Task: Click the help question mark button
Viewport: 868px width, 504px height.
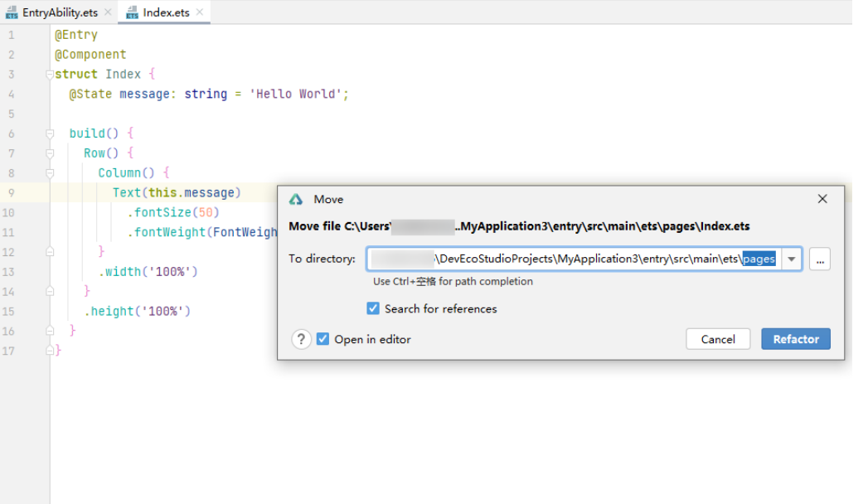Action: coord(301,339)
